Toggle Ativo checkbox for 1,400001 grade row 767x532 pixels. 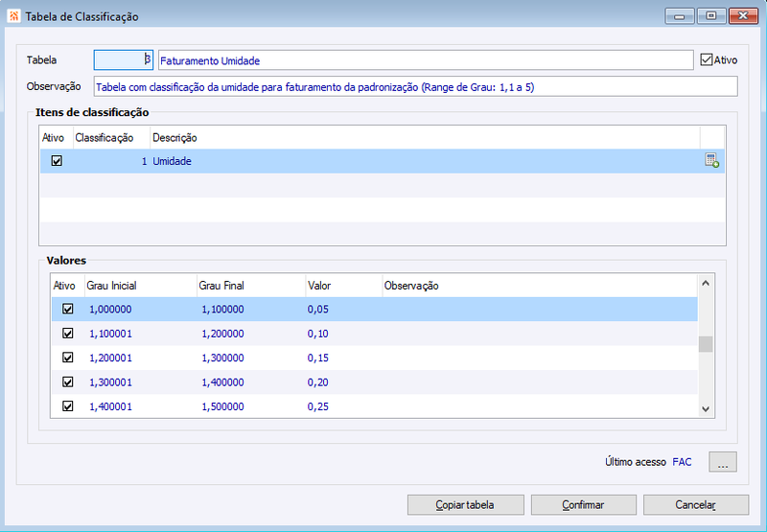(x=67, y=406)
